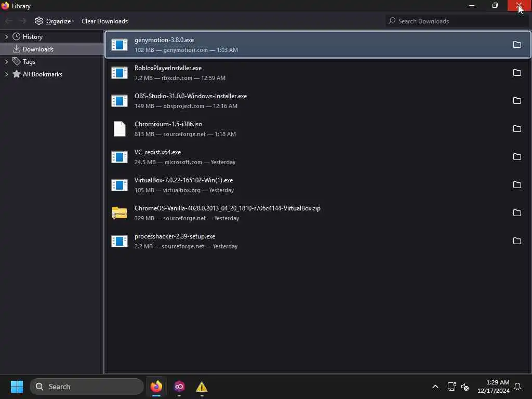Screen dimensions: 532x399
Task: Click '102 MB — genymotion.com — 1:03 AM' details
Action: [187, 50]
